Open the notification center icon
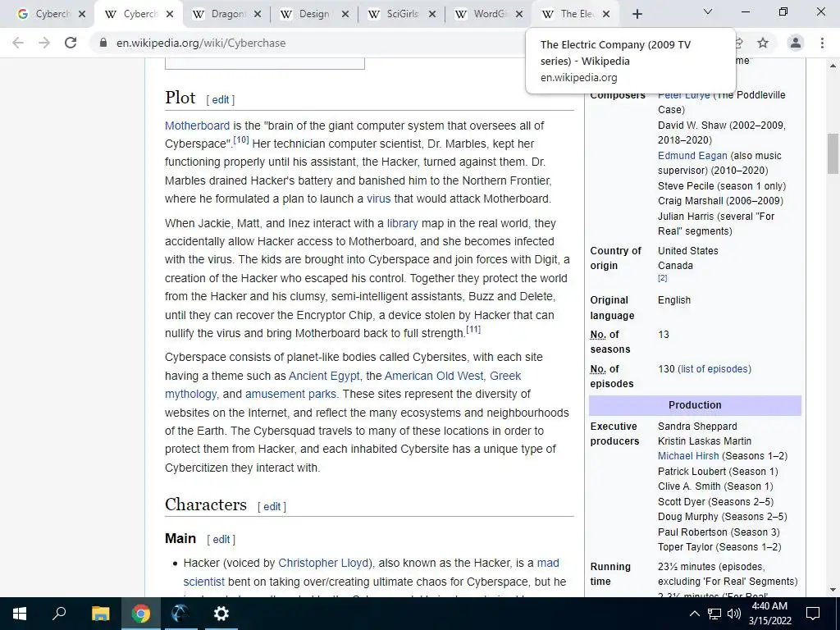The height and width of the screenshot is (630, 840). click(x=813, y=614)
